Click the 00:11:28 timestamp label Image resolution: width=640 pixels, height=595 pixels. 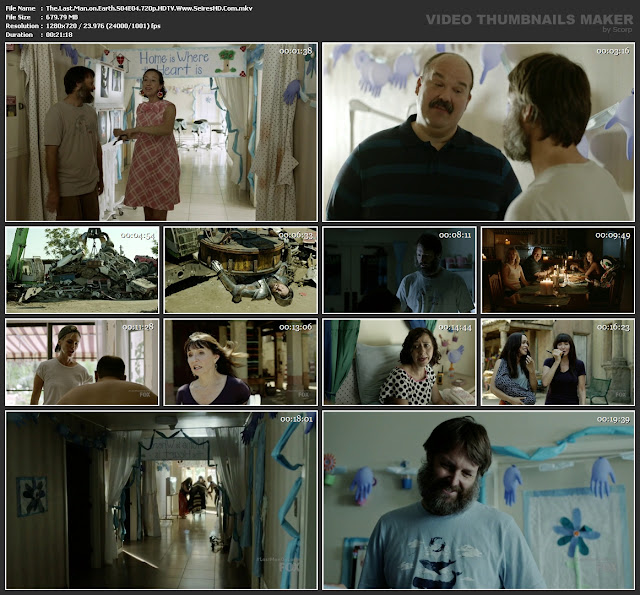pos(138,327)
